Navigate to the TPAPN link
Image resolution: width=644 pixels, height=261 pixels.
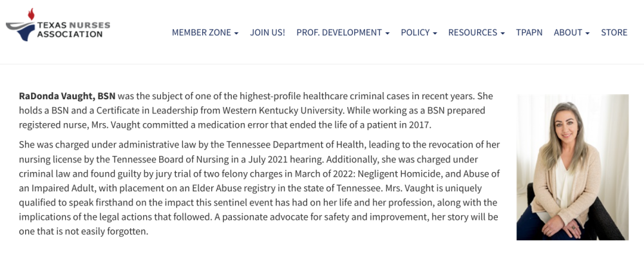pyautogui.click(x=529, y=32)
